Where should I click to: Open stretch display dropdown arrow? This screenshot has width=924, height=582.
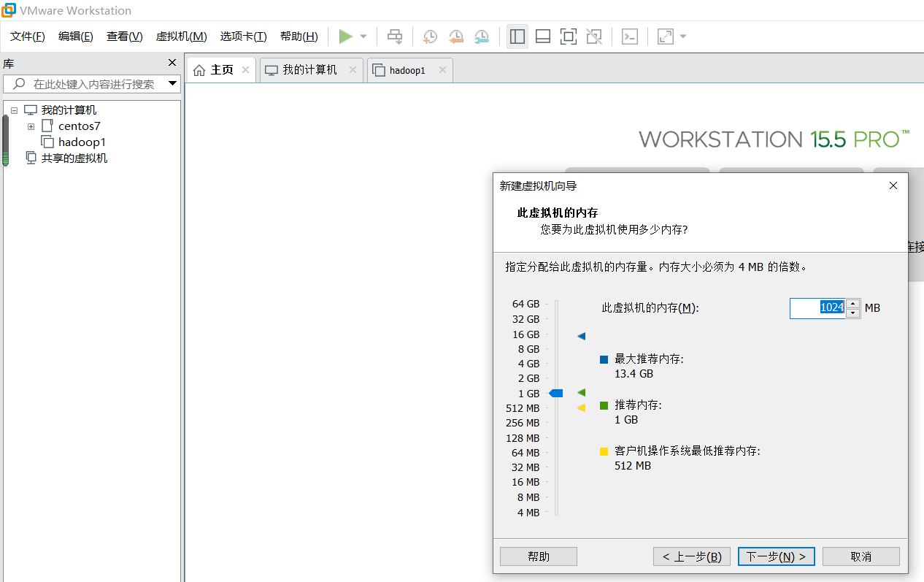click(683, 37)
